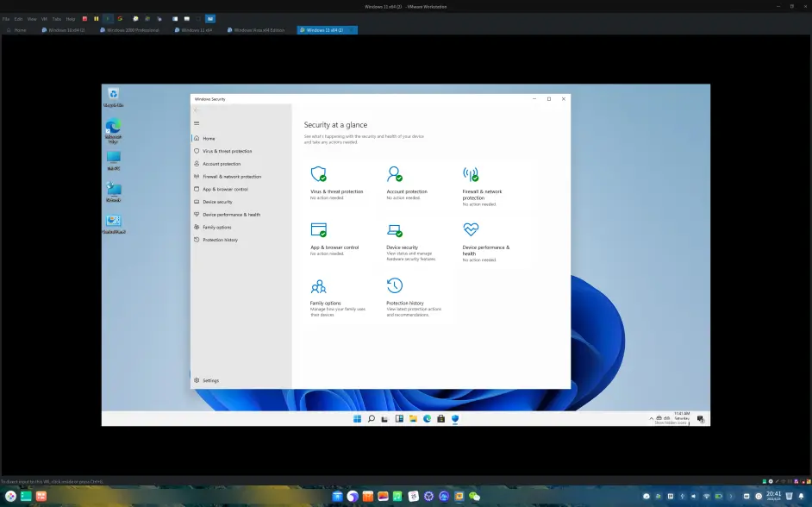812x507 pixels.
Task: Go to Home in the Windows Security sidebar
Action: coord(241,138)
